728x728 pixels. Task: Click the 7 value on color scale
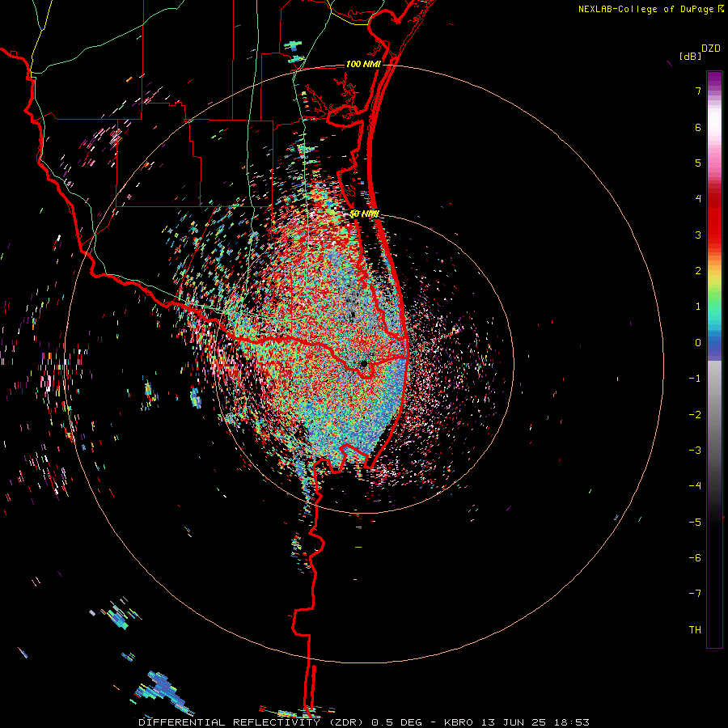tap(698, 91)
